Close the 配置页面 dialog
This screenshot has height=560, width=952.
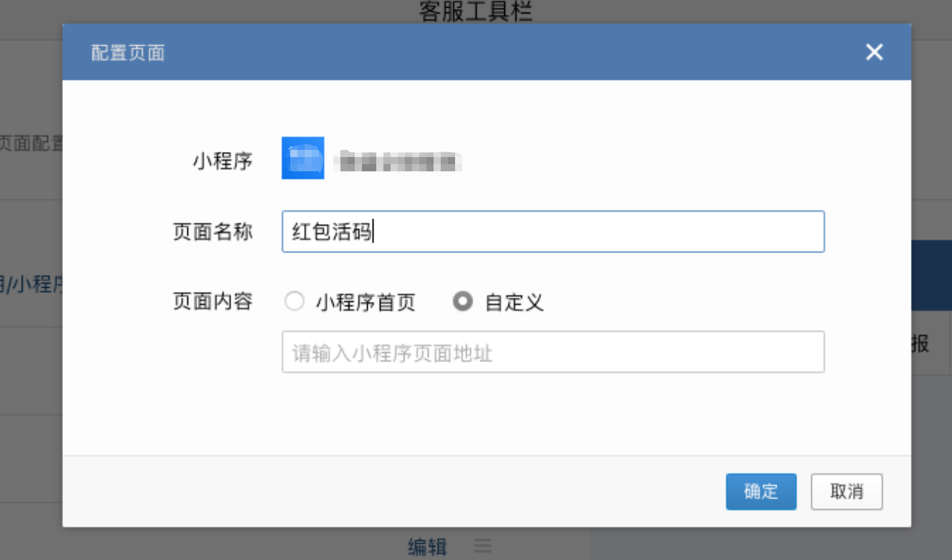coord(874,53)
